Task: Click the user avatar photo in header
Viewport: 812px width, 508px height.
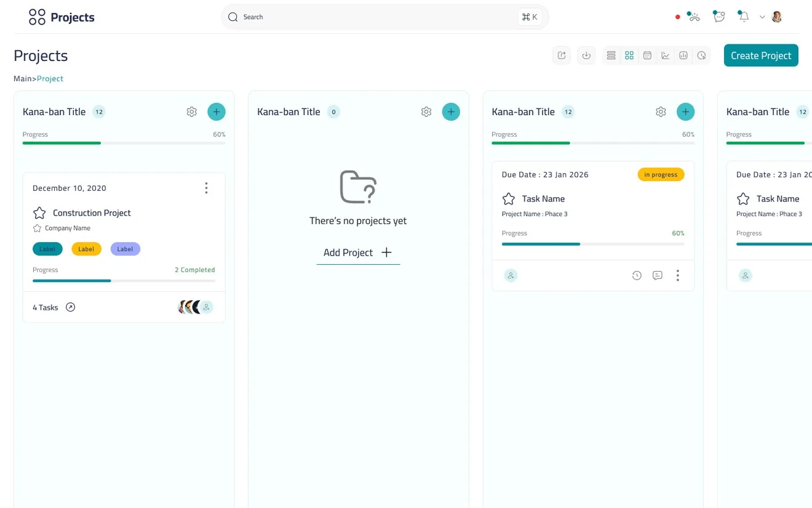Action: 777,17
